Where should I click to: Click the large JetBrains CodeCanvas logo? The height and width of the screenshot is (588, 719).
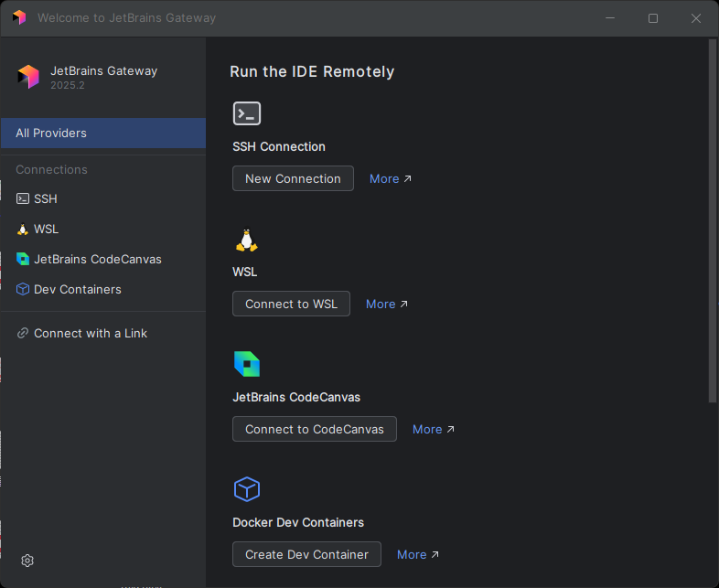[247, 364]
